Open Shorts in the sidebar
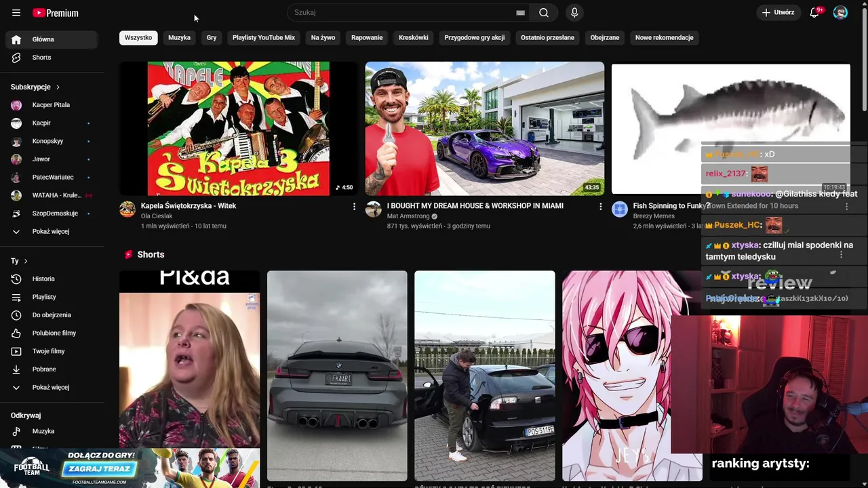Image resolution: width=868 pixels, height=488 pixels. click(x=52, y=58)
